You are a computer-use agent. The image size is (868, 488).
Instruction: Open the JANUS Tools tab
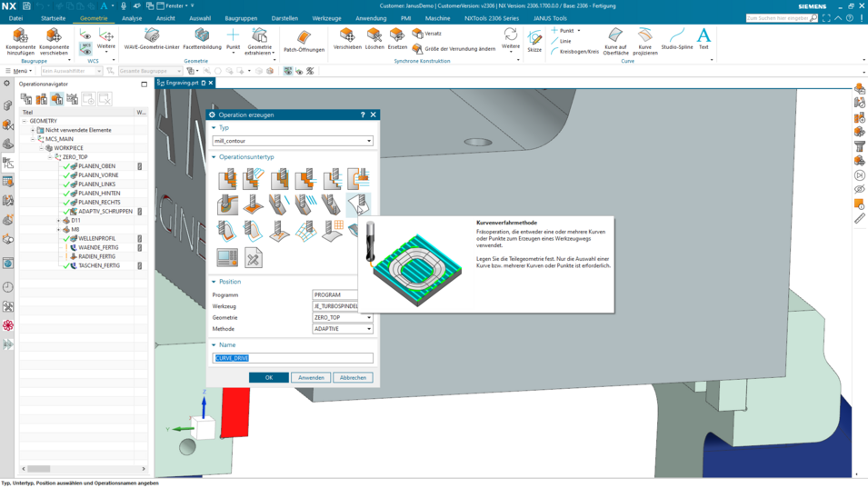point(550,18)
